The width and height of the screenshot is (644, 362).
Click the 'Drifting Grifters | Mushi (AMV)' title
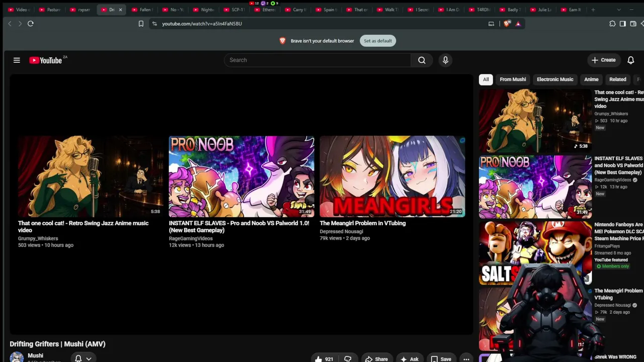click(x=57, y=344)
